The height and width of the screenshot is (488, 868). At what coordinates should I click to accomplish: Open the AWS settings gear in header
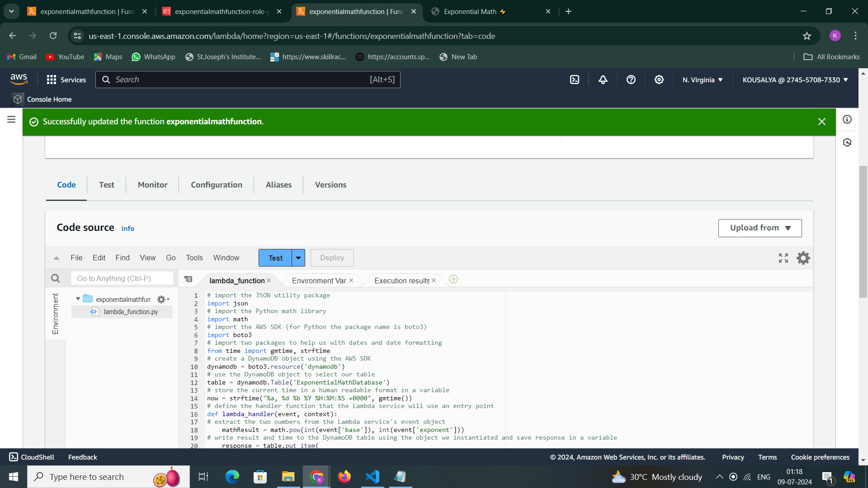click(x=659, y=80)
